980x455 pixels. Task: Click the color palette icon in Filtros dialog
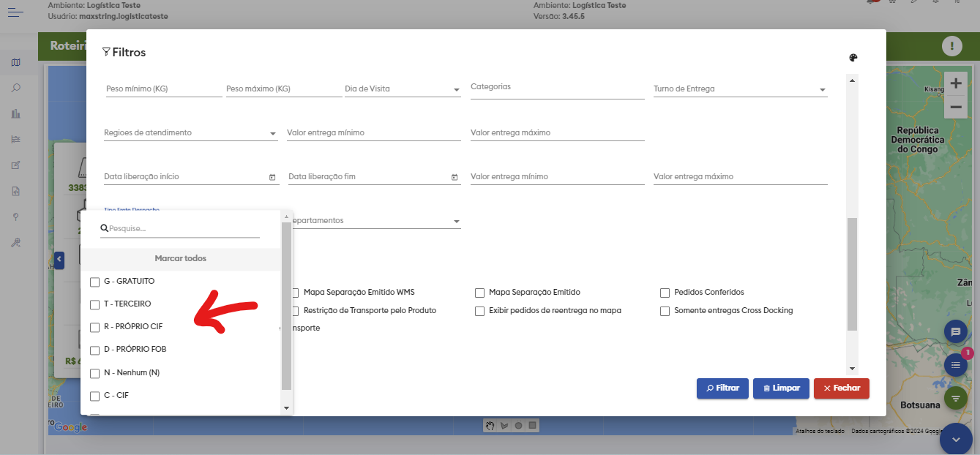point(853,59)
